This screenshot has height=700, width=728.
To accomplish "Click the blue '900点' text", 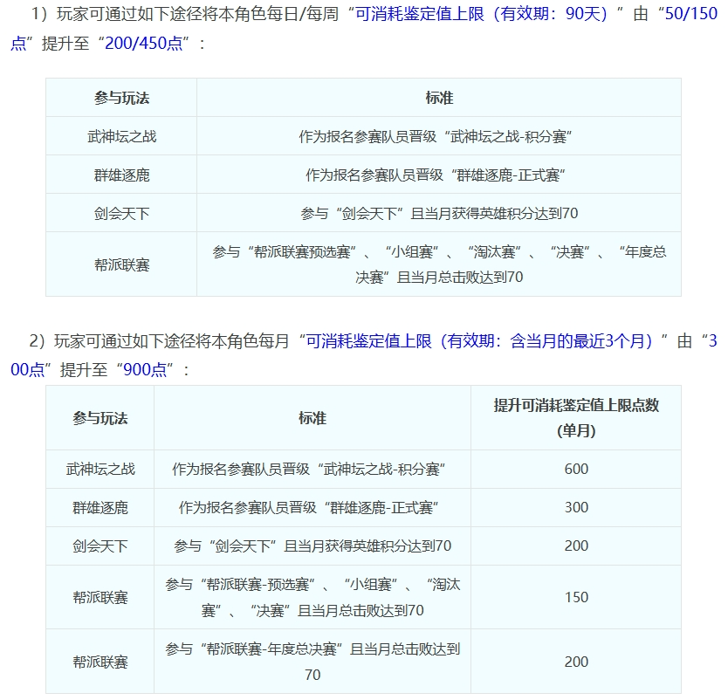I will pos(144,368).
